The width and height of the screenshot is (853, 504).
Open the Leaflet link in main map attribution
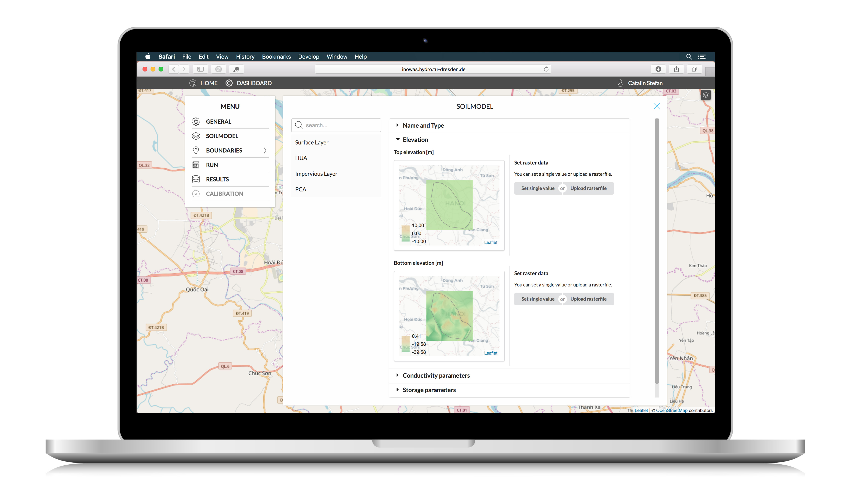pyautogui.click(x=641, y=411)
